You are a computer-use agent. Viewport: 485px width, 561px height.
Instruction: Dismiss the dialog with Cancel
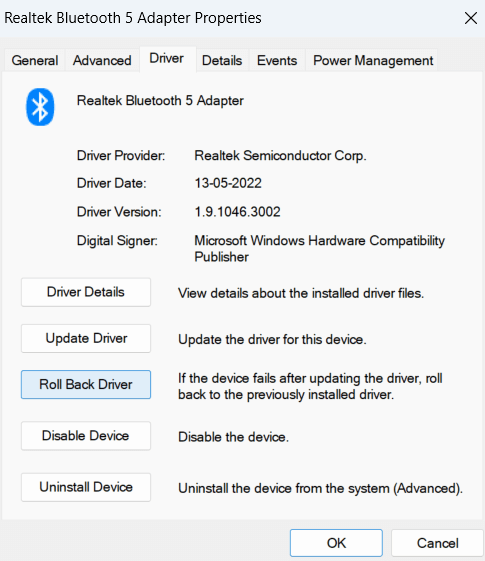(437, 543)
